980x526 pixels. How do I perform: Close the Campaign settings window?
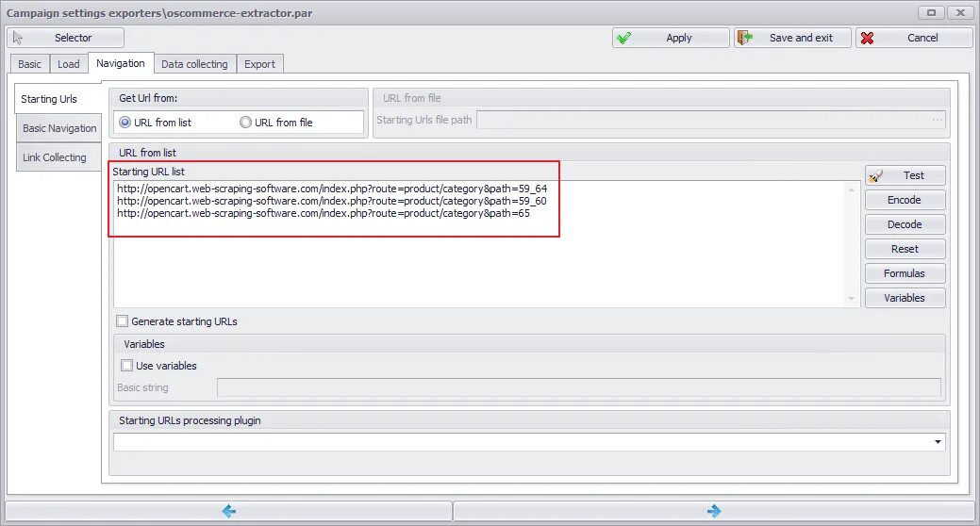(960, 12)
